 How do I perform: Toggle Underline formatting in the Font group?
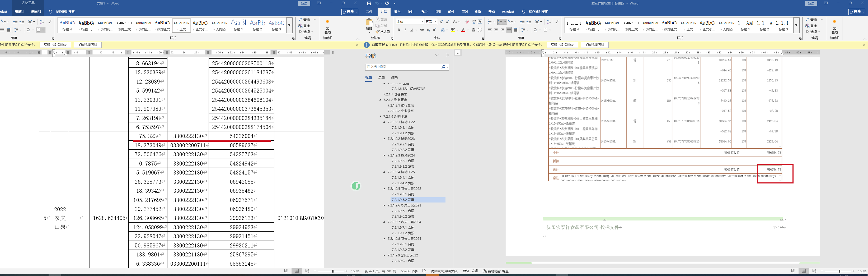click(411, 30)
